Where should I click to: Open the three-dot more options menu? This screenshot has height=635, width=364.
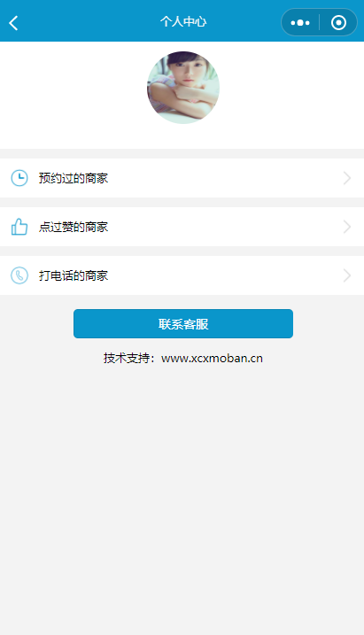pos(300,23)
